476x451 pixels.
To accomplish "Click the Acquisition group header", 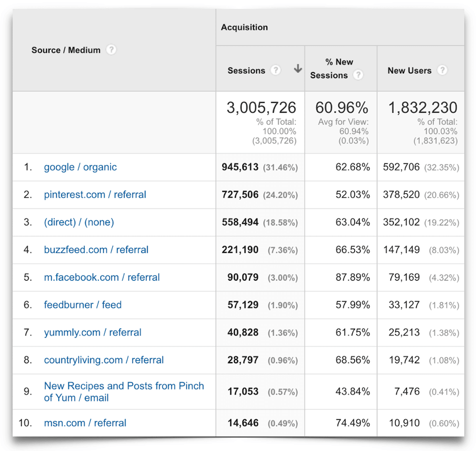I will click(244, 27).
